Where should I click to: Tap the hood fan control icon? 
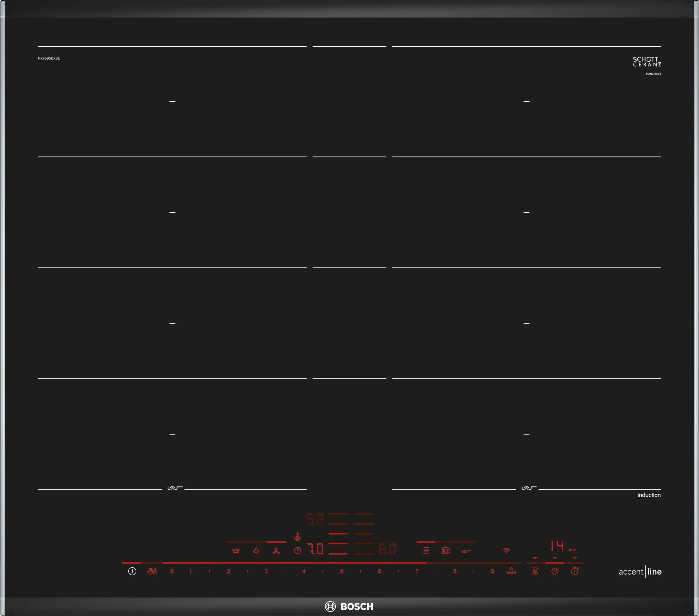pyautogui.click(x=276, y=551)
